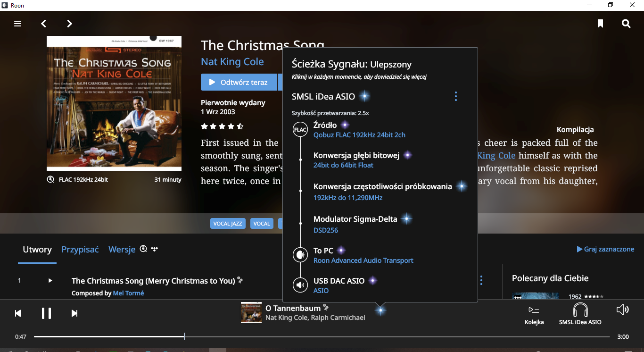Play track 1 with its small arrow
The height and width of the screenshot is (352, 644).
(x=50, y=281)
